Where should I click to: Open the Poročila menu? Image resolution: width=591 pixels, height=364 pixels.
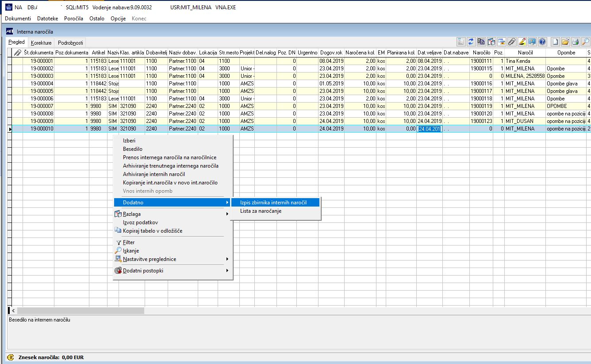pyautogui.click(x=73, y=19)
